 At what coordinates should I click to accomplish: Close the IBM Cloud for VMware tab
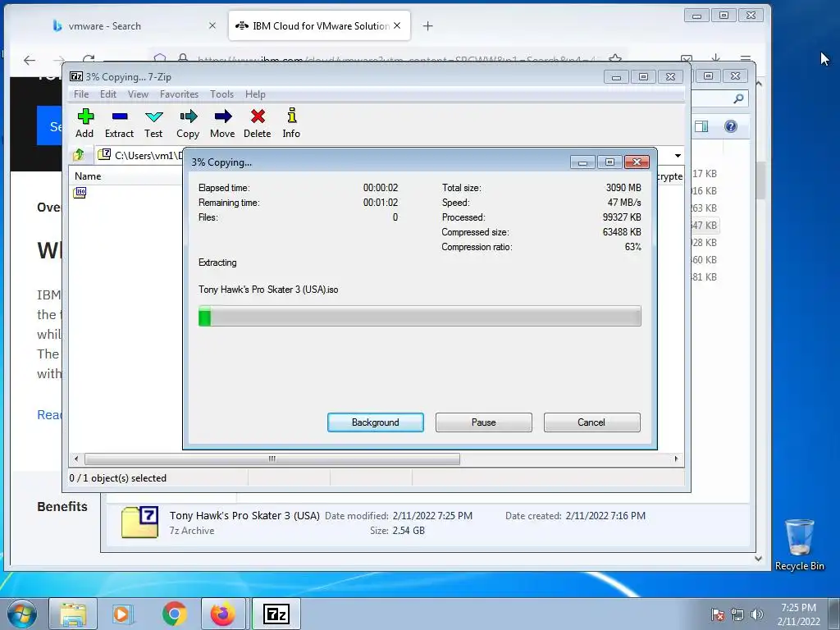(x=397, y=25)
